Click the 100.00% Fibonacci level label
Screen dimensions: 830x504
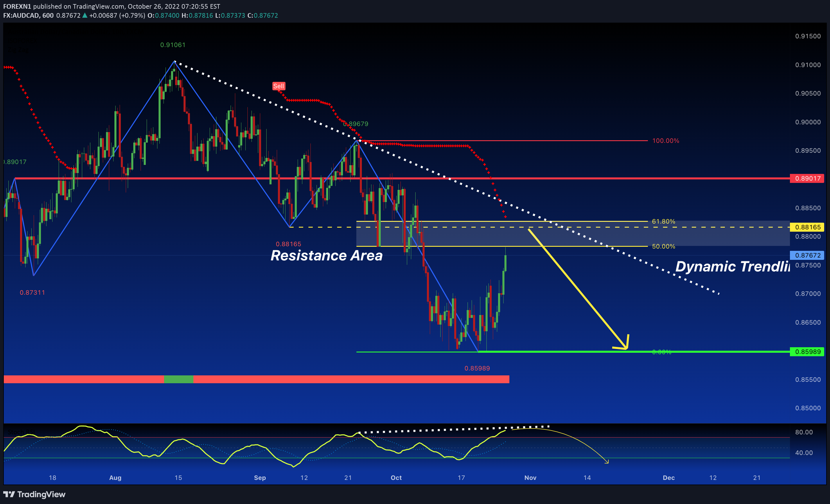666,141
